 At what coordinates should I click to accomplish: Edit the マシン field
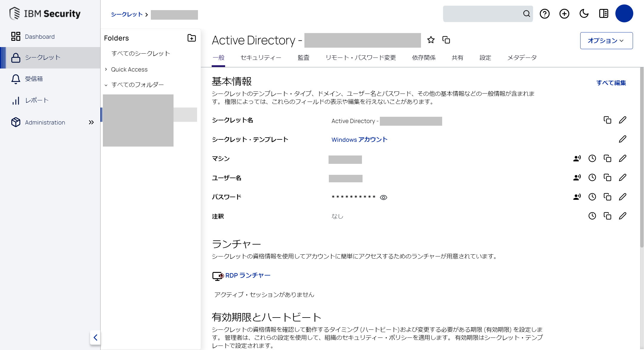tap(623, 158)
